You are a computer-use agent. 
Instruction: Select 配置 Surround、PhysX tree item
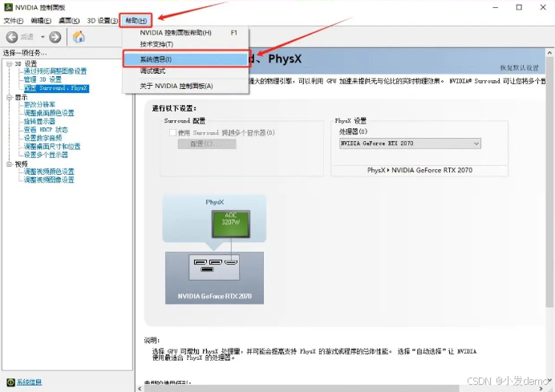tap(56, 87)
